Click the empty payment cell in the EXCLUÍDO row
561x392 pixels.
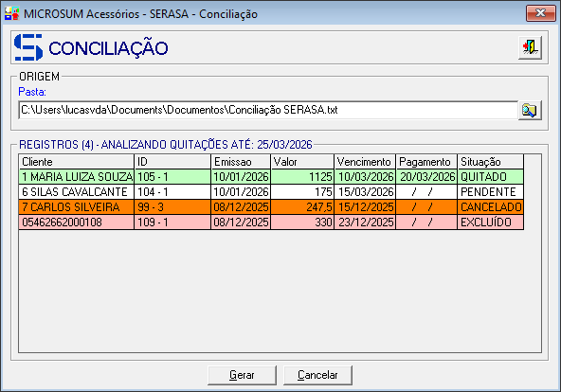pos(426,223)
